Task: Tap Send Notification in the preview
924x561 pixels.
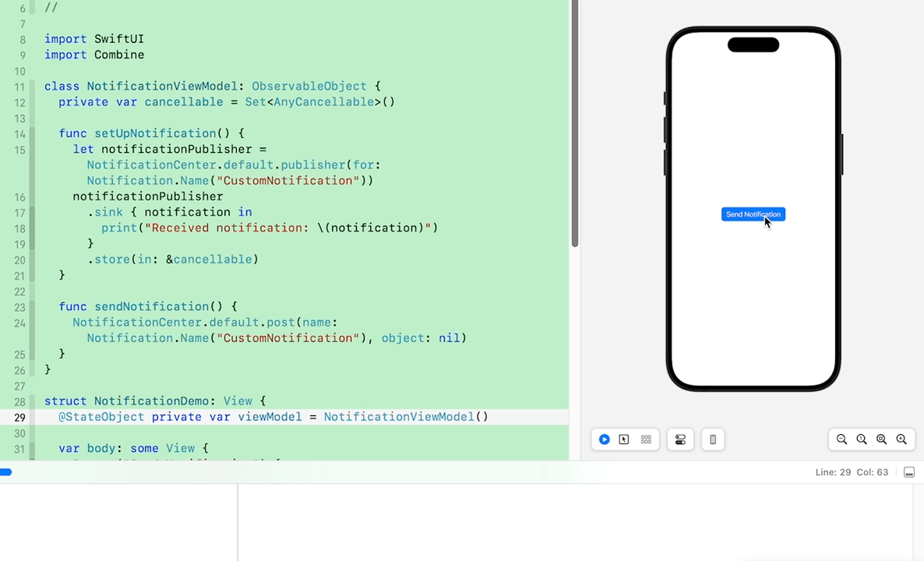Action: [x=753, y=214]
